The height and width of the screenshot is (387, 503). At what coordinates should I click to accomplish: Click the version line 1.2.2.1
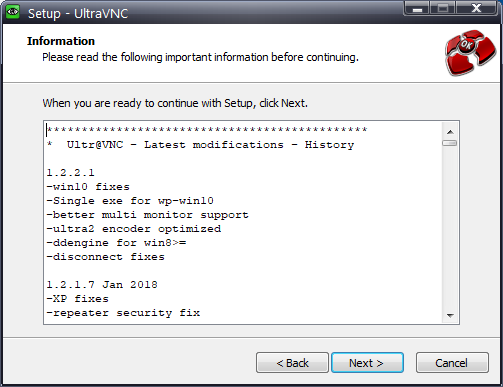coord(70,173)
